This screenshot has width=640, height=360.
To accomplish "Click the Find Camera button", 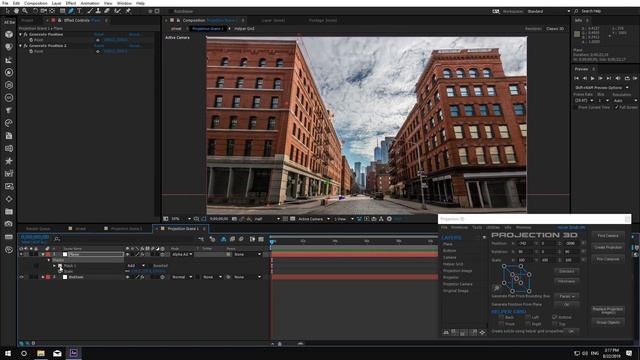I will [x=608, y=236].
